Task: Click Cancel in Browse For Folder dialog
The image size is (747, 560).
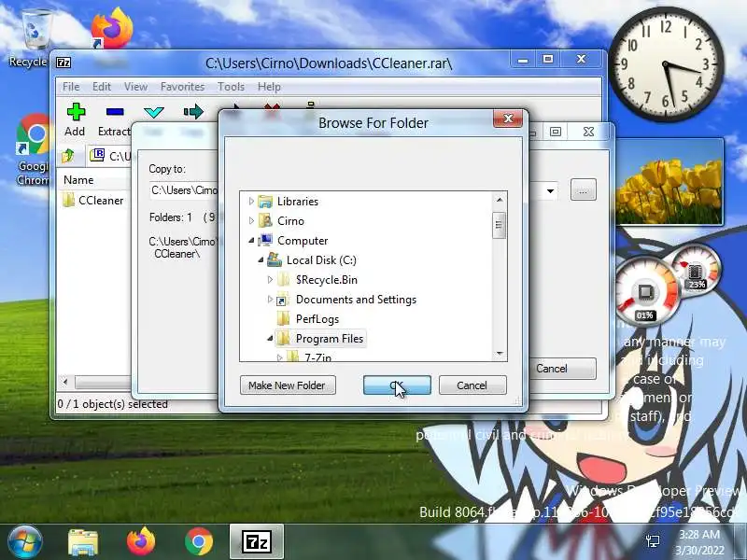Action: pos(472,385)
